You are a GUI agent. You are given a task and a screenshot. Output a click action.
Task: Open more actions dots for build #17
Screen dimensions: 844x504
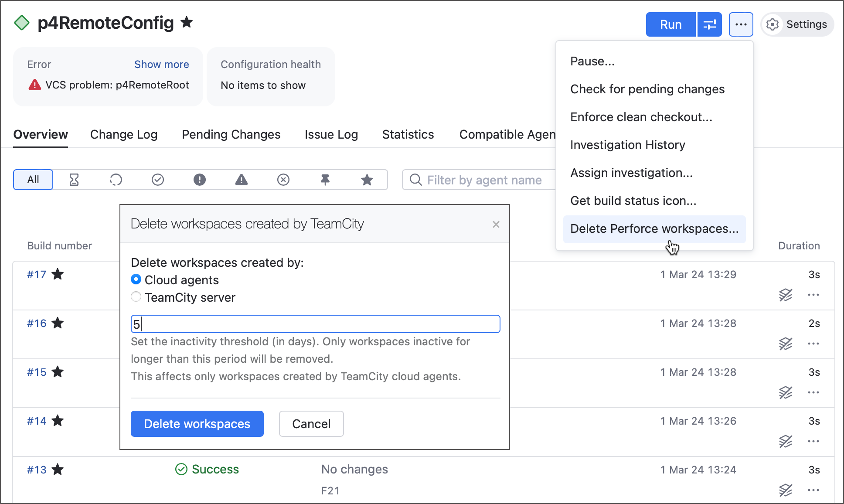coord(813,295)
